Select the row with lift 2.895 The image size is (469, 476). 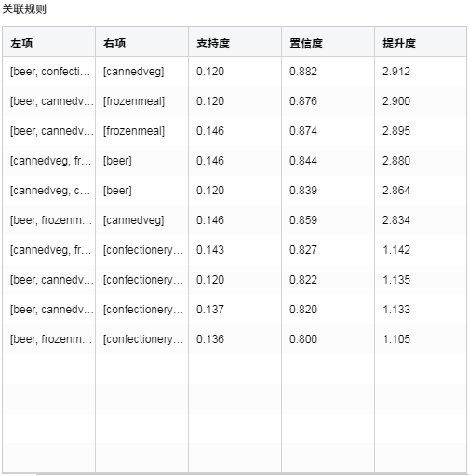(x=234, y=131)
